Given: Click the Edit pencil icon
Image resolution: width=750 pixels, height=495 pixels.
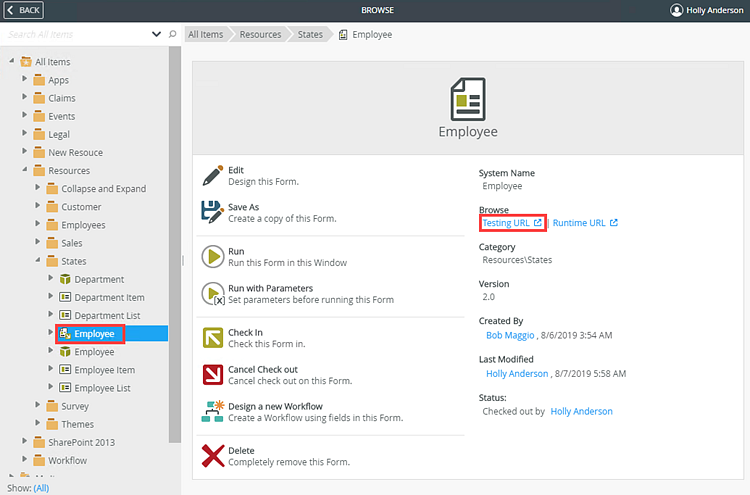Looking at the screenshot, I should tap(212, 176).
